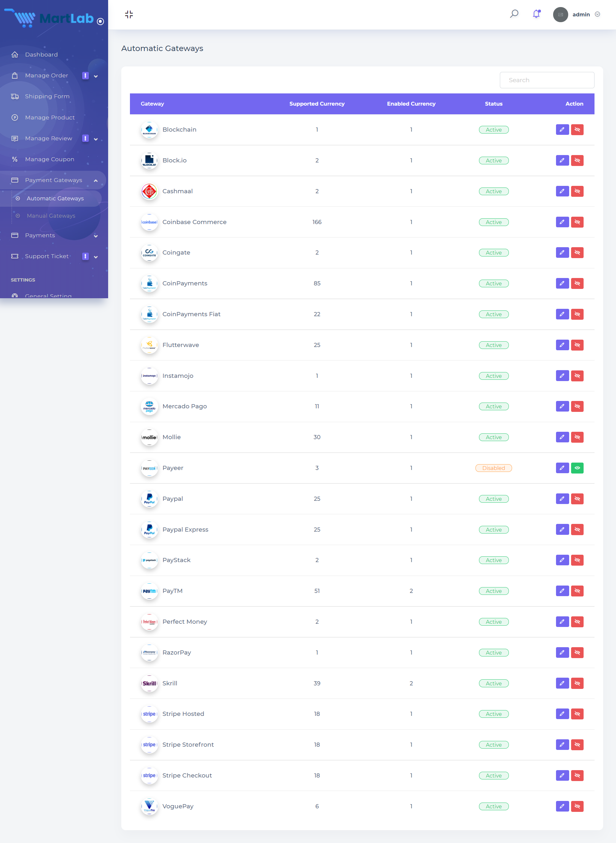Edit the VoguePay gateway
Viewport: 616px width, 843px height.
click(562, 806)
